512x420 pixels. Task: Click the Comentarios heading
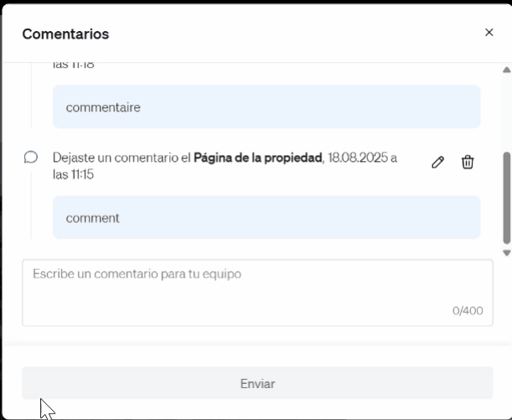[x=65, y=34]
